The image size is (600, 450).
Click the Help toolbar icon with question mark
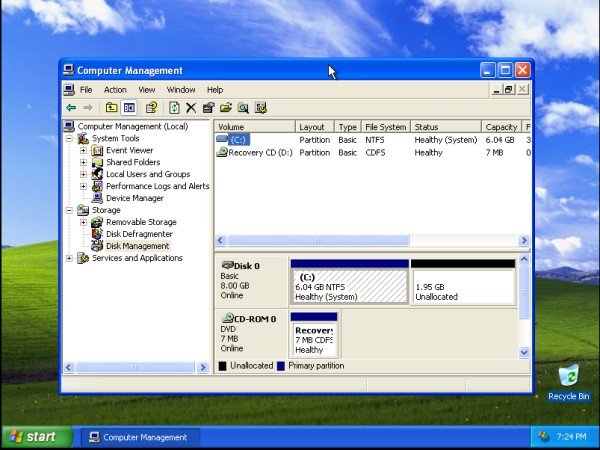(x=152, y=108)
